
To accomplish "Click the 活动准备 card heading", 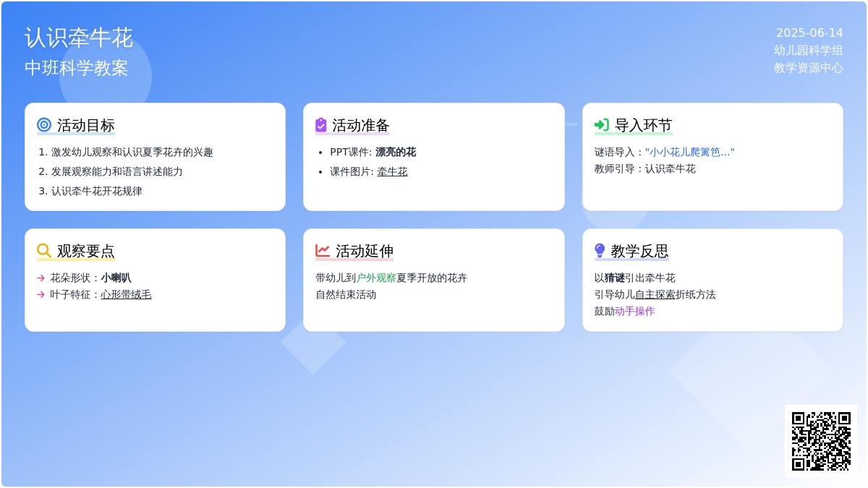I will [361, 126].
